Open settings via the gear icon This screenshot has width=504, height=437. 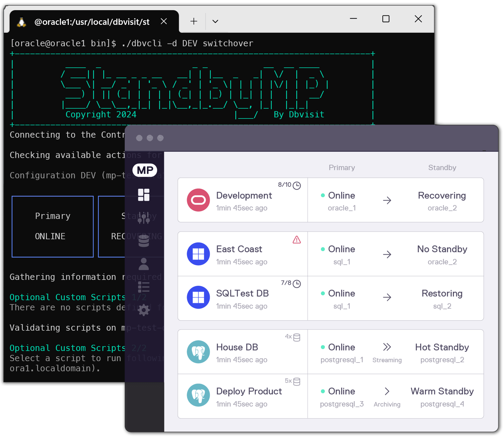click(x=144, y=309)
